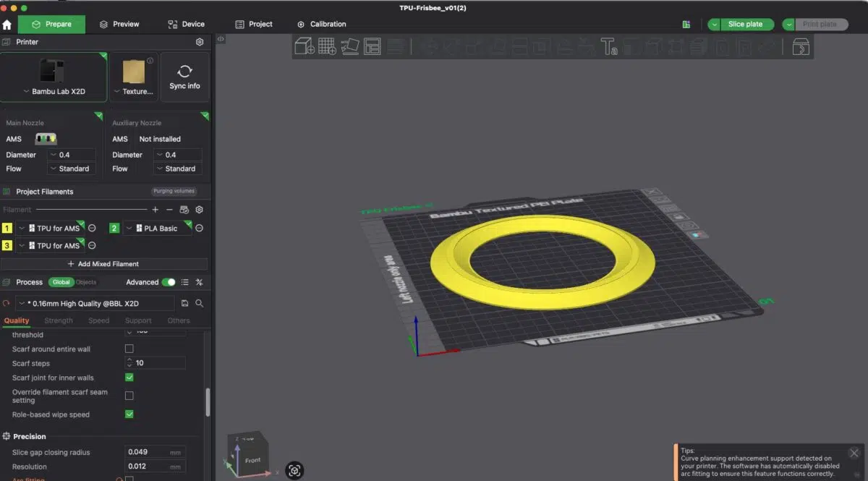868x481 pixels.
Task: Toggle Advanced mode switch
Action: (x=169, y=282)
